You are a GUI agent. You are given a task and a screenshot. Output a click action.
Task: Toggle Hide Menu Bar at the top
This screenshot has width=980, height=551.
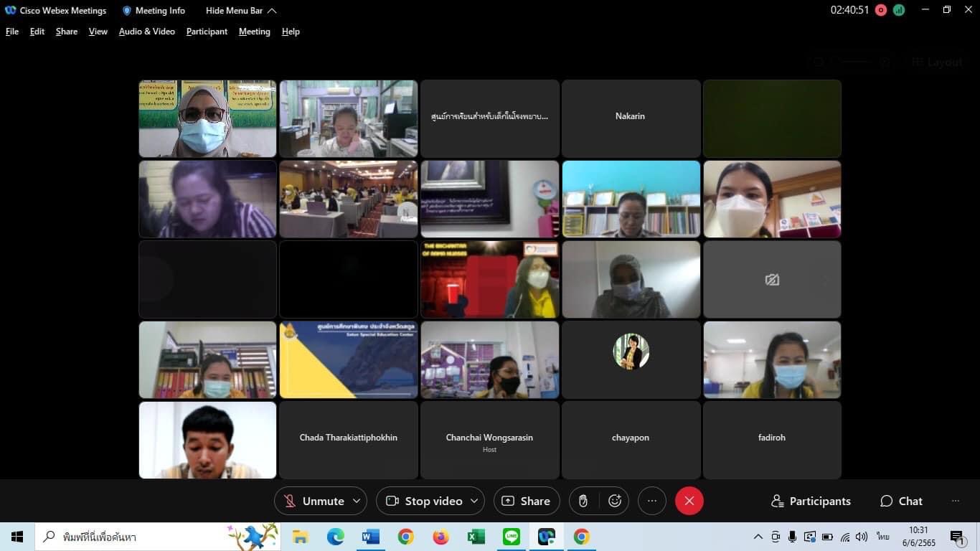point(240,11)
